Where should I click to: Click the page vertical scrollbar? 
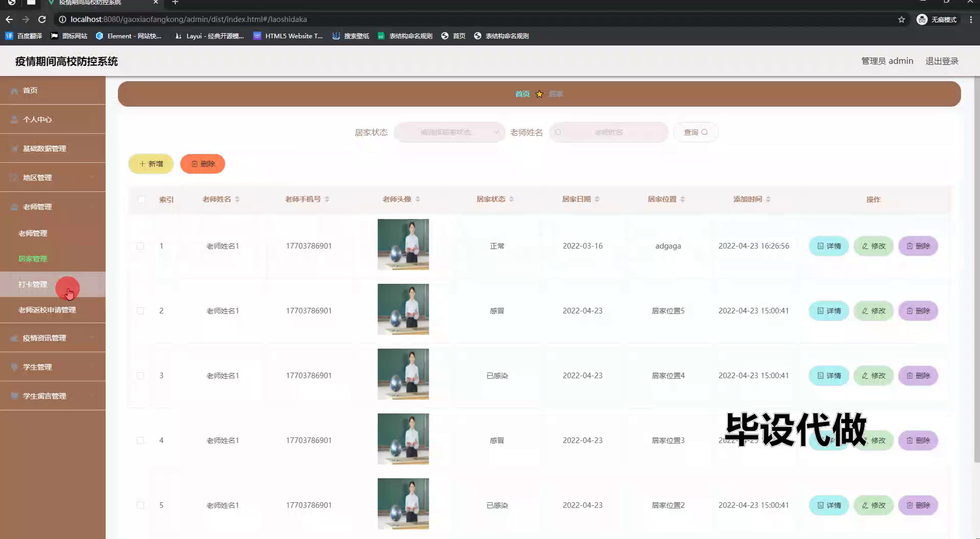(x=976, y=271)
